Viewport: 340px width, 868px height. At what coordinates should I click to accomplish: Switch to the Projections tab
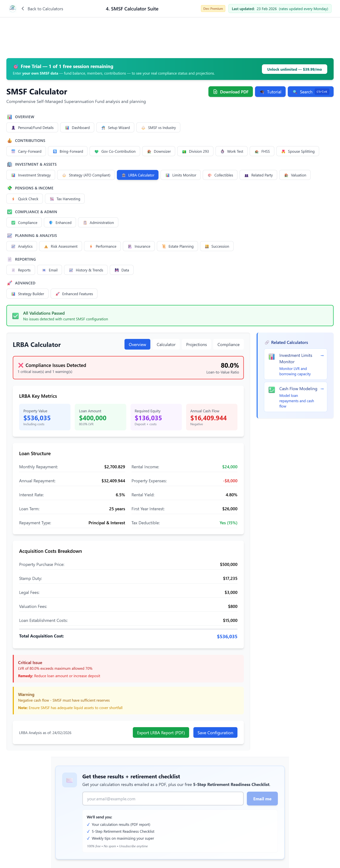point(196,344)
